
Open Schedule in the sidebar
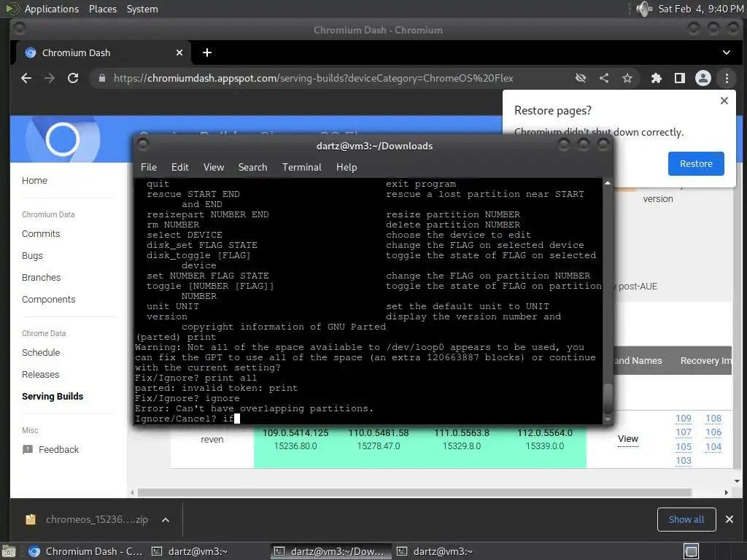click(41, 352)
